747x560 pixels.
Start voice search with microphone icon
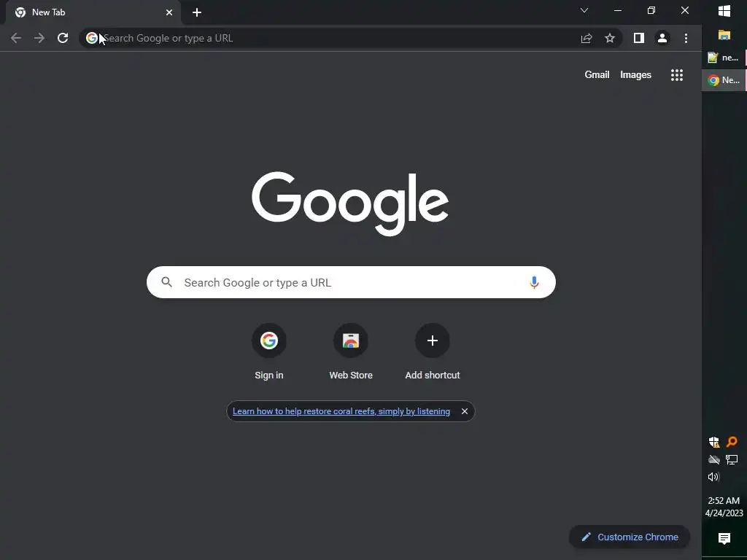click(534, 282)
